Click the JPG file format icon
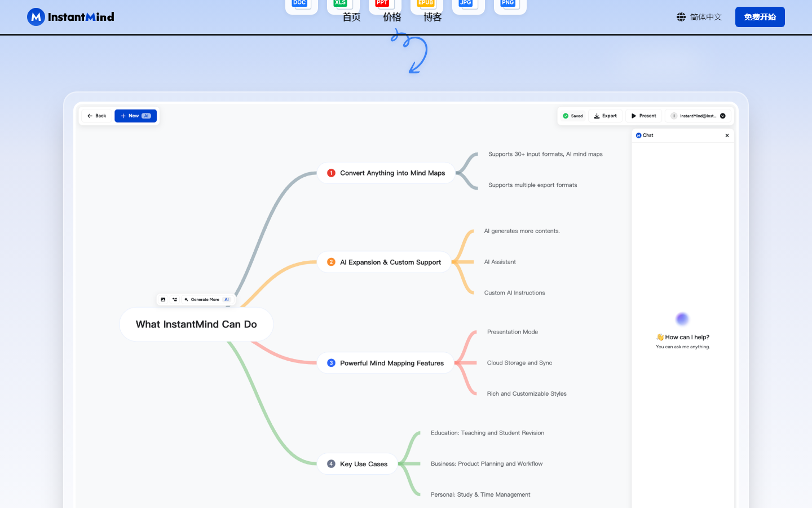Viewport: 812px width, 508px height. [469, 6]
